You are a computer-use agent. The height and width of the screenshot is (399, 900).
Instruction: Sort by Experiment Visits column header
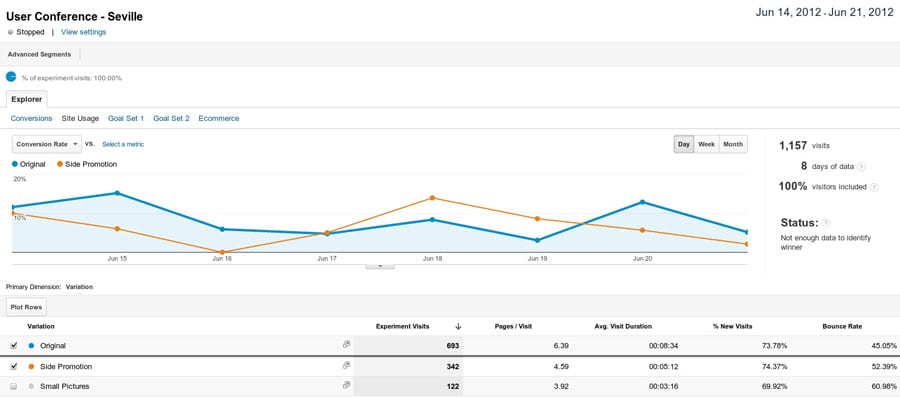(402, 326)
